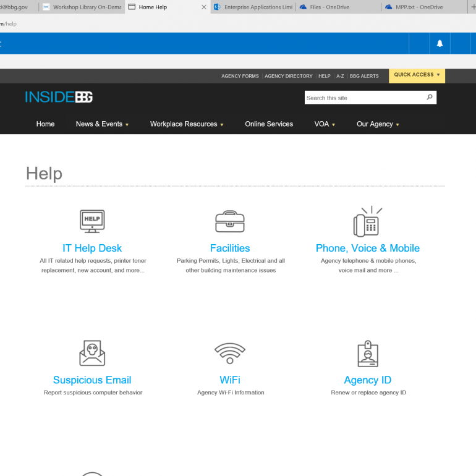
Task: Expand the Quick Access dropdown
Action: (417, 75)
